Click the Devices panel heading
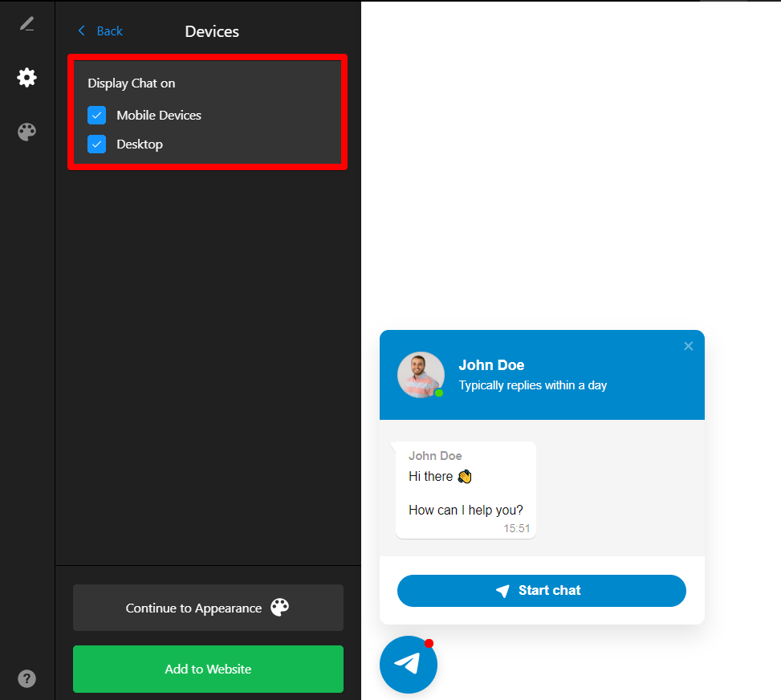 pos(212,31)
